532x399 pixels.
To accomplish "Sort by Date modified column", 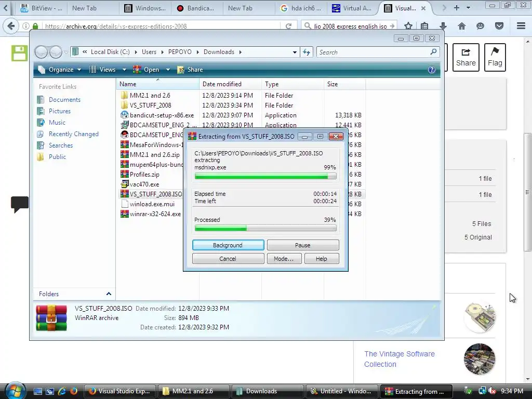I will [230, 84].
